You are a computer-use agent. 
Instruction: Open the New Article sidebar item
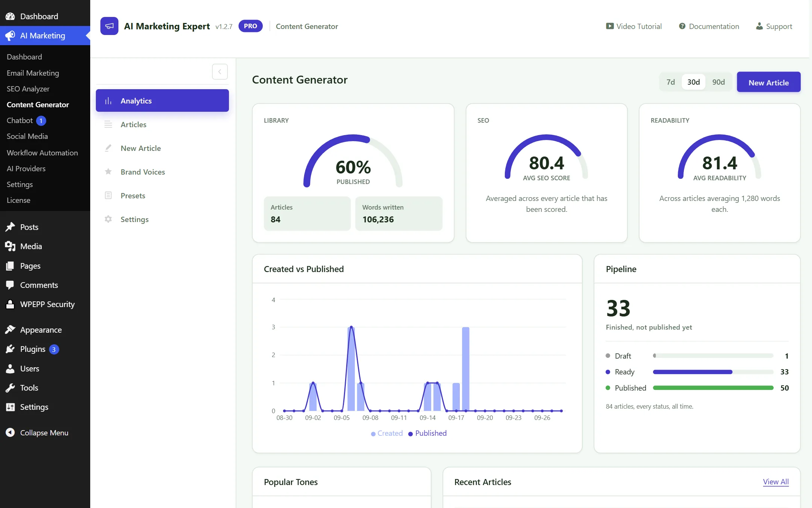162,148
